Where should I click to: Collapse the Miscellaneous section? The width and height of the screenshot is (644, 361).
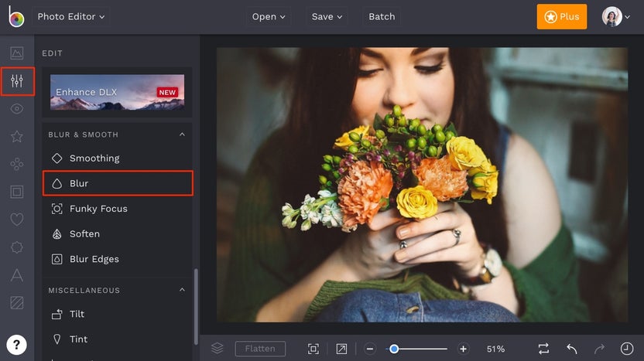pos(182,290)
